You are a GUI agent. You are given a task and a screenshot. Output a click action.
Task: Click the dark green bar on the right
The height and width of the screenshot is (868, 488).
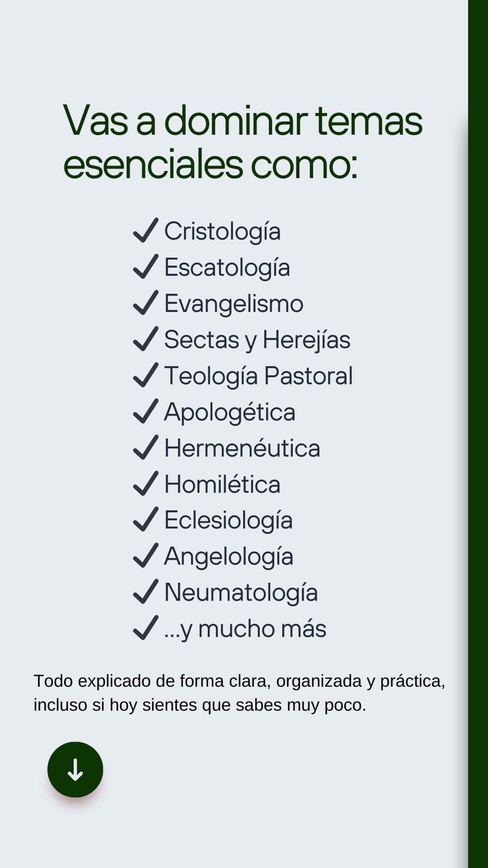click(478, 434)
